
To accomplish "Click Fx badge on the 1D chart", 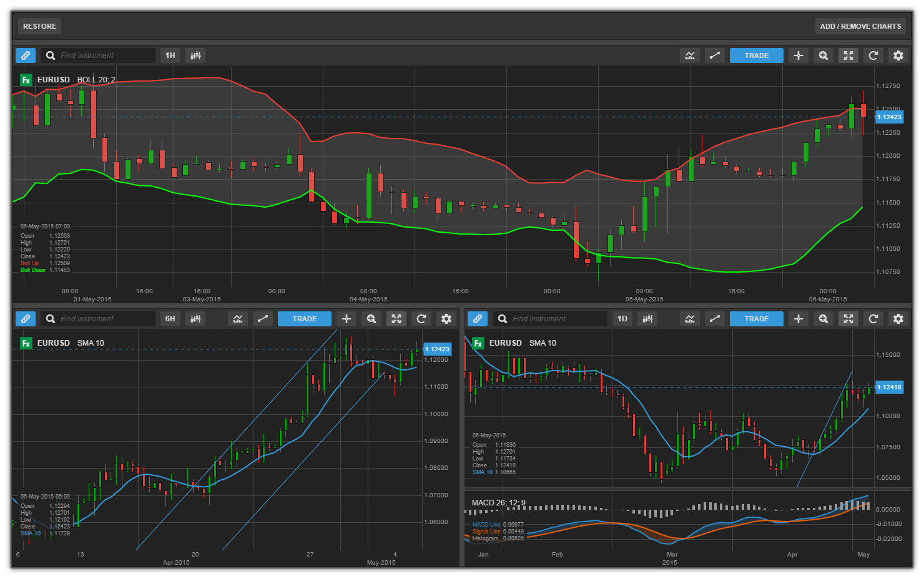I will [478, 343].
